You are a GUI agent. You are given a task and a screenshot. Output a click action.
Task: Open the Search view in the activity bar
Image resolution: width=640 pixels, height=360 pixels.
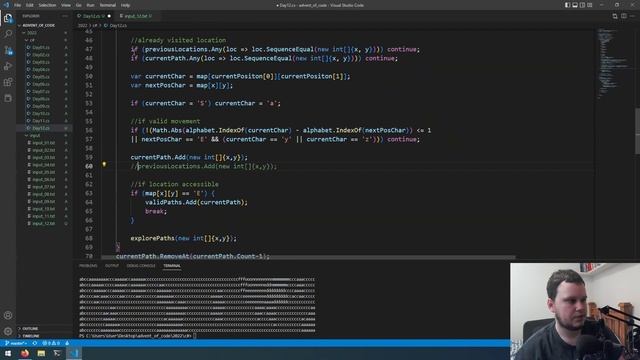click(8, 34)
